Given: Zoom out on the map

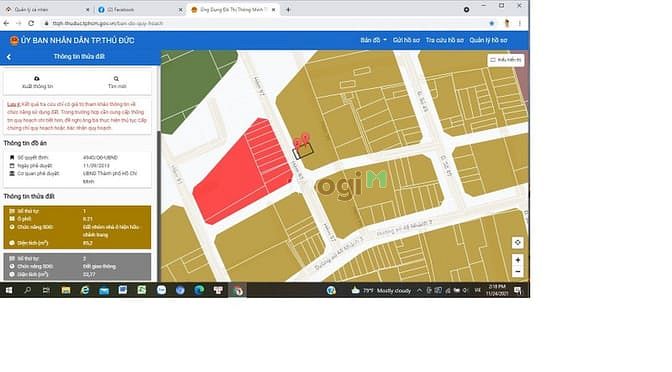Looking at the screenshot, I should 518,272.
